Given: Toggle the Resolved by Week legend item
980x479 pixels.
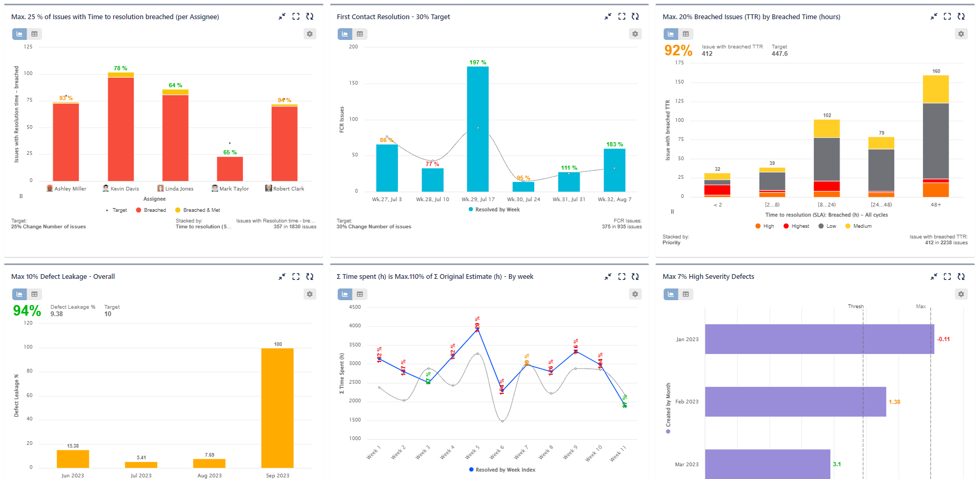Looking at the screenshot, I should (x=494, y=210).
